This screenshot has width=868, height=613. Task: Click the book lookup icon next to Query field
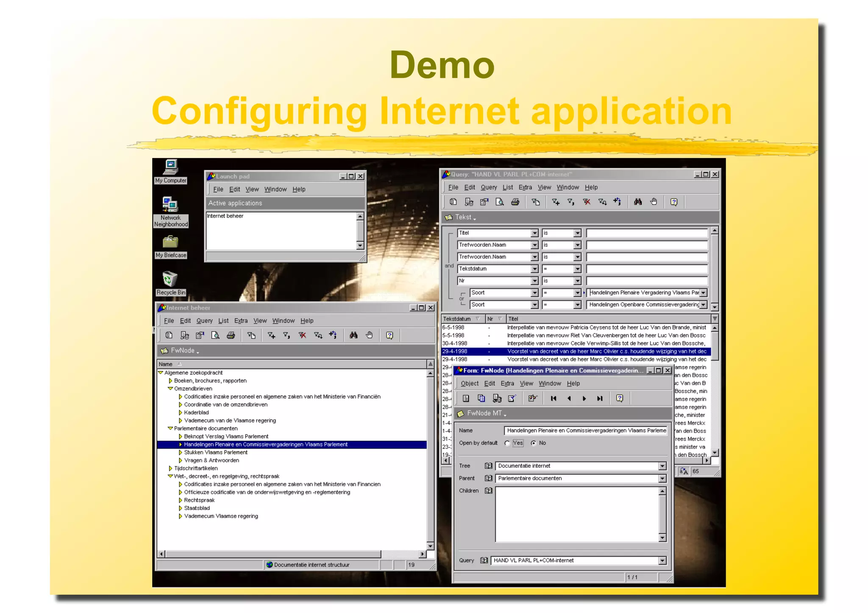click(484, 560)
